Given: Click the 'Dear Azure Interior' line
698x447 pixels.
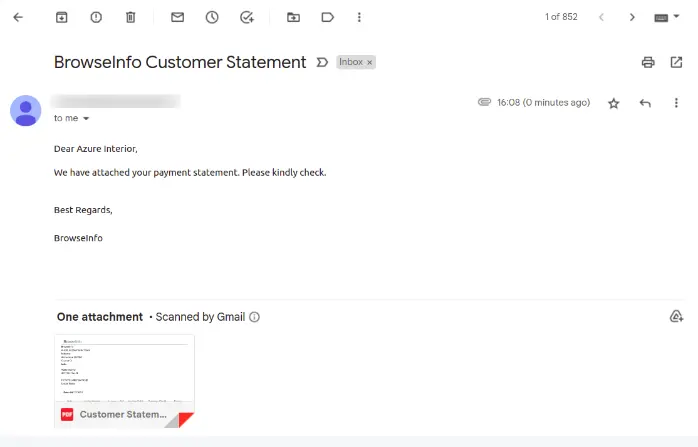Looking at the screenshot, I should tap(96, 149).
